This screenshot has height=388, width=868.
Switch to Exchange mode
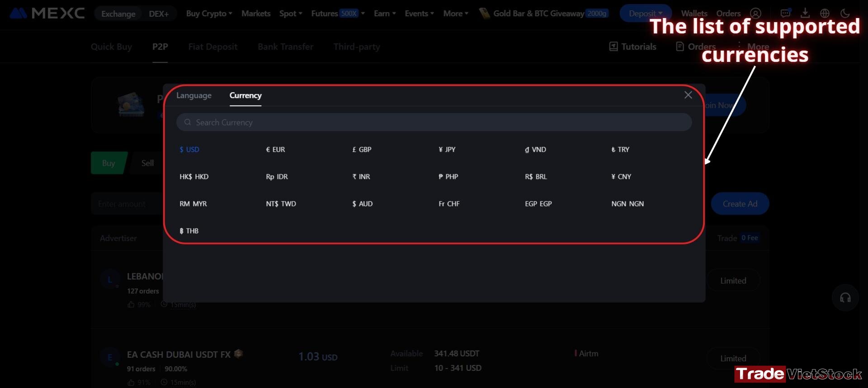coord(118,14)
